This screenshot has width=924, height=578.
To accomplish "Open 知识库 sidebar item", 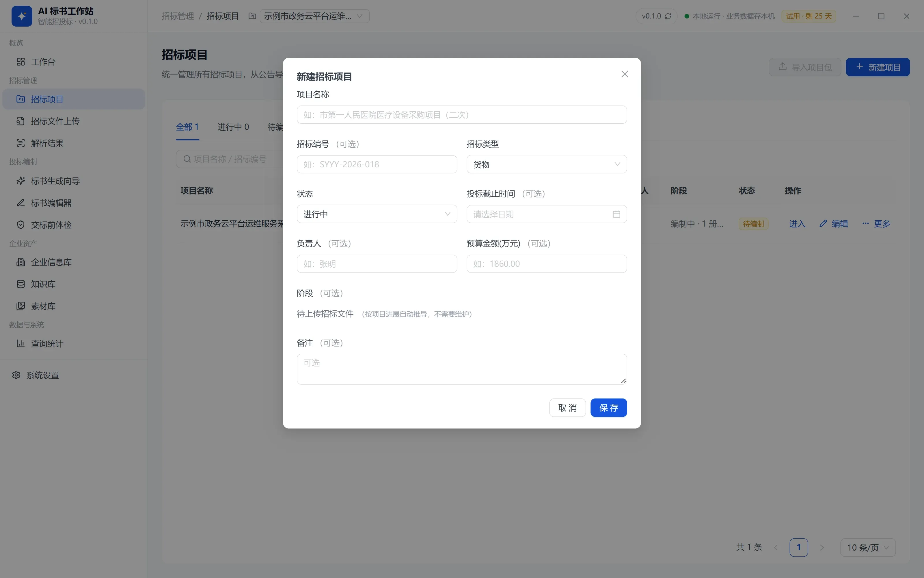I will [74, 284].
